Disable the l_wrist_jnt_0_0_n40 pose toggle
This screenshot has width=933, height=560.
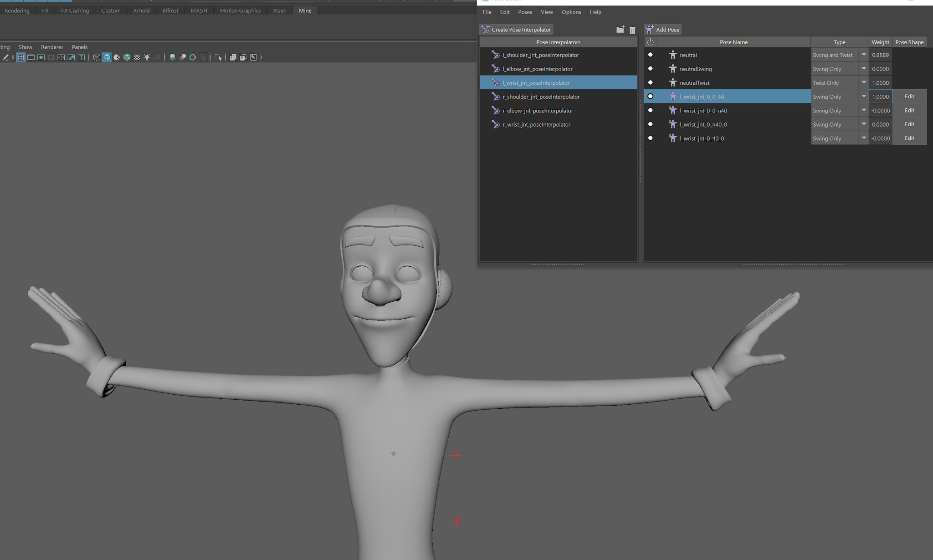coord(650,111)
